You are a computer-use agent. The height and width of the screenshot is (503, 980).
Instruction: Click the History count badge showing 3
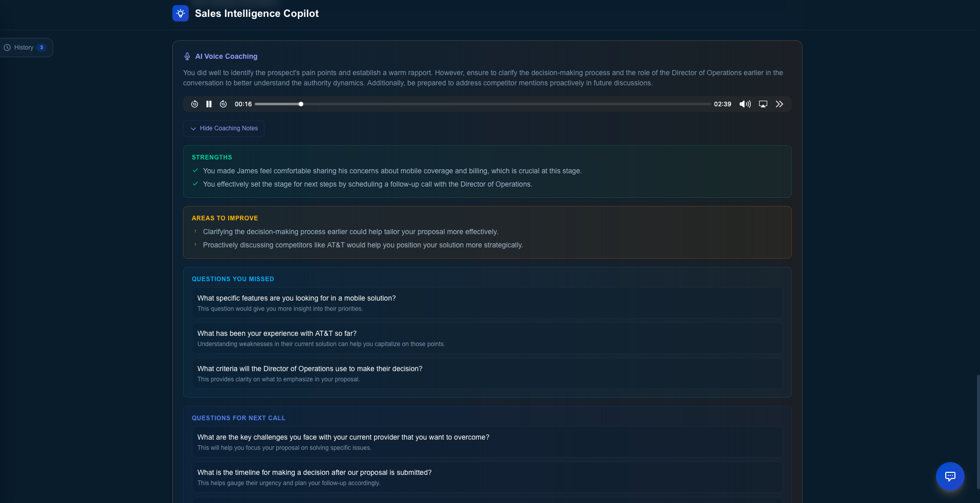pyautogui.click(x=41, y=48)
